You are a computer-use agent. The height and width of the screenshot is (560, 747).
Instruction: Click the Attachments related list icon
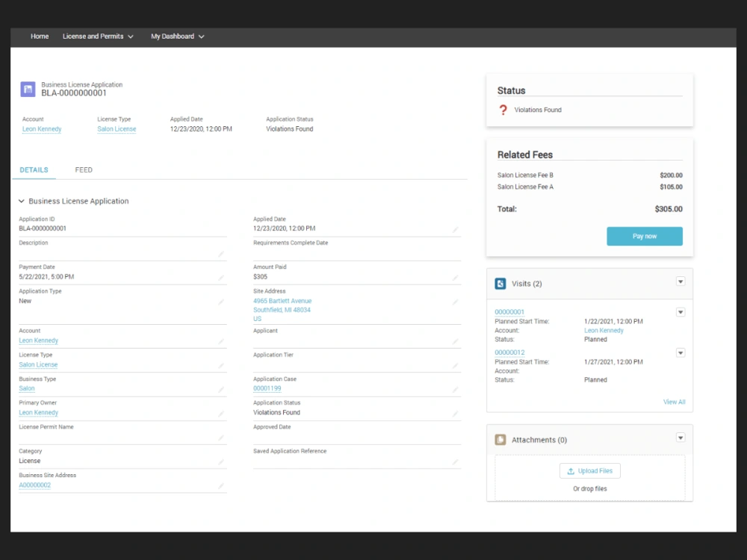tap(500, 440)
